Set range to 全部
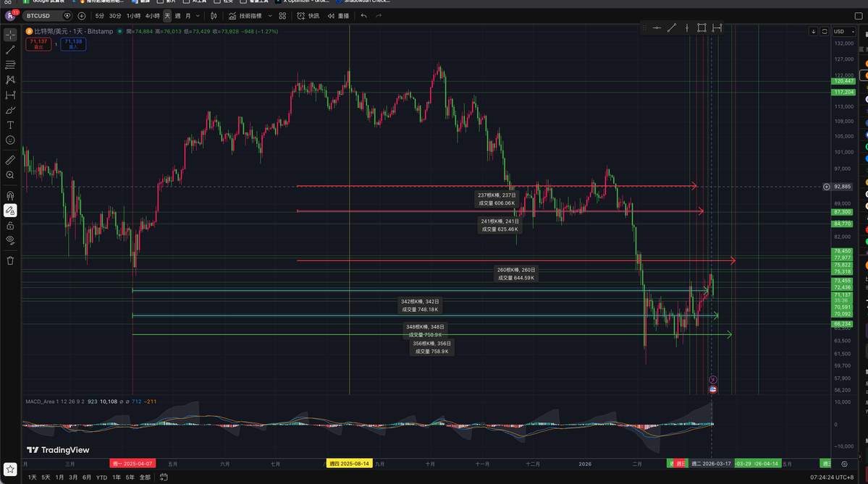 145,477
